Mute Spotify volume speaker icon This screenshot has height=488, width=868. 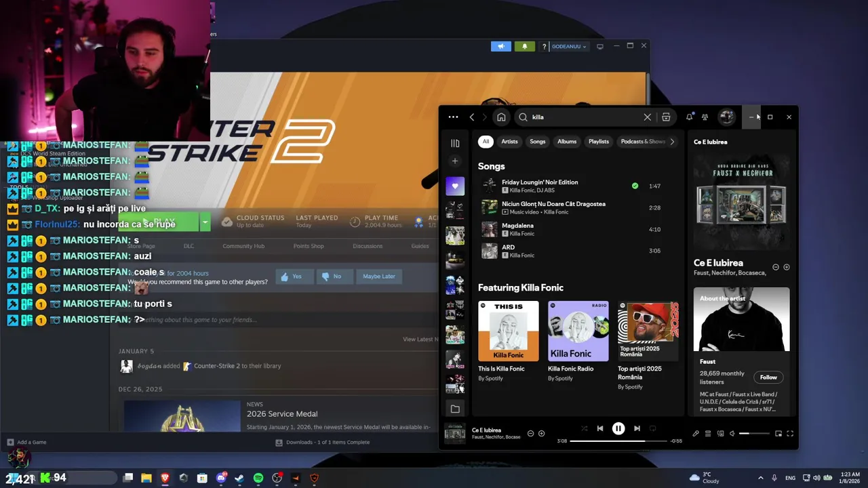[x=732, y=434]
